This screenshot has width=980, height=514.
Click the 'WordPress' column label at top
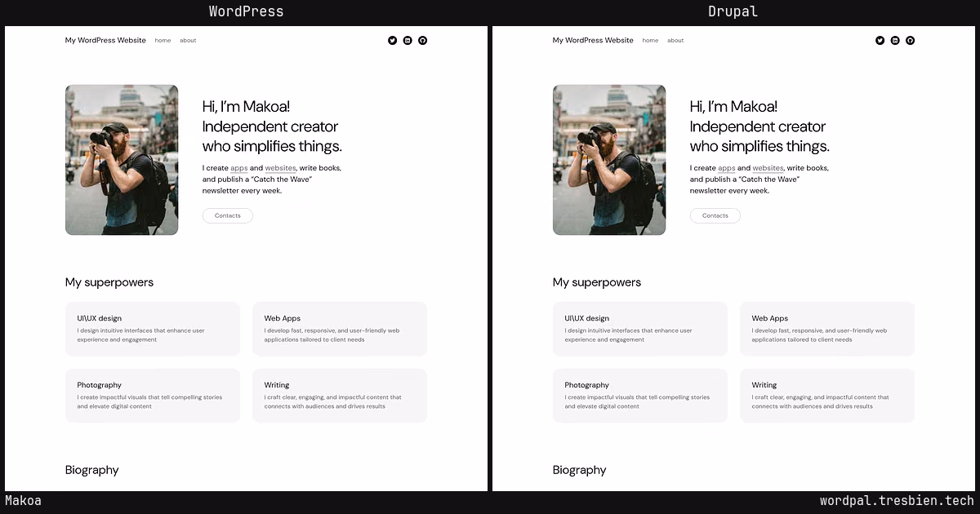pyautogui.click(x=246, y=11)
